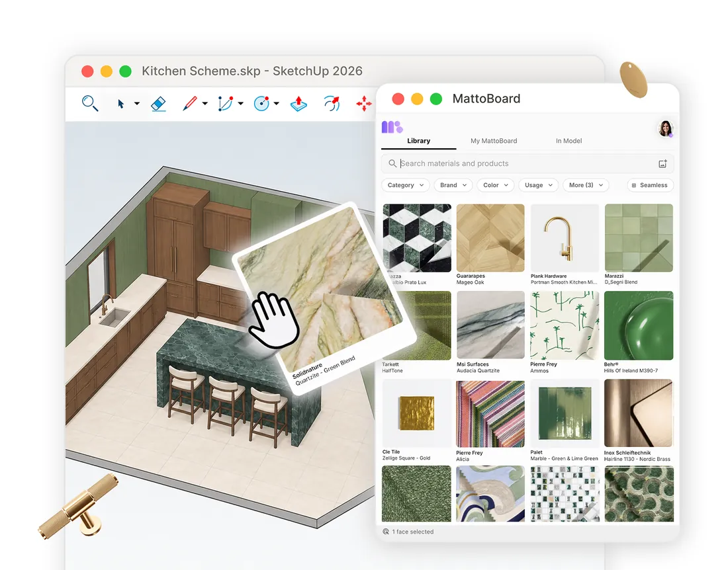
Task: Toggle the Seamless filter
Action: pyautogui.click(x=650, y=185)
